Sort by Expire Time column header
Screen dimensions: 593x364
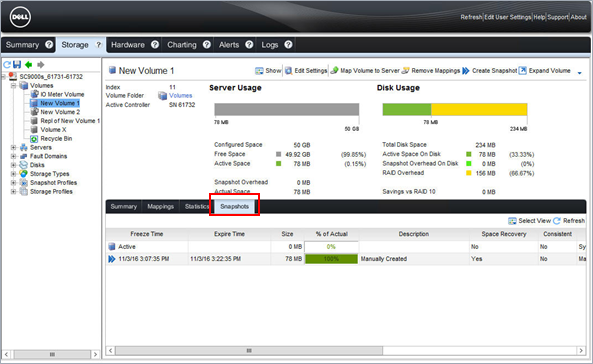tap(229, 234)
